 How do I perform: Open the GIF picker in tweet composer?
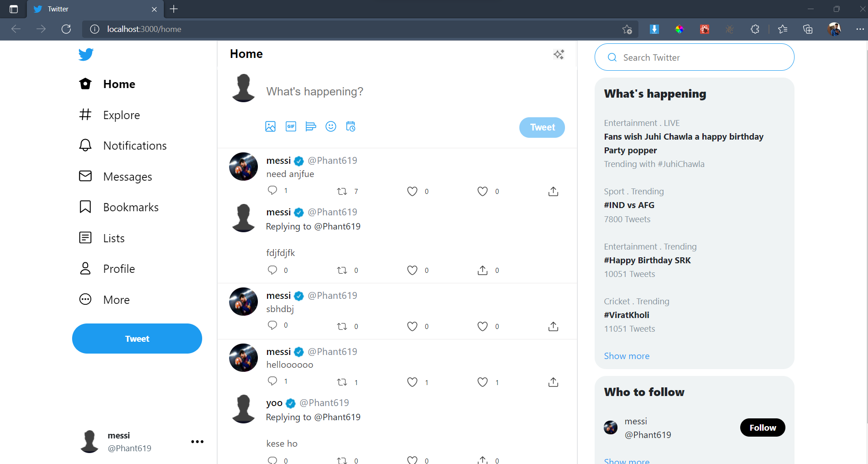pyautogui.click(x=291, y=126)
